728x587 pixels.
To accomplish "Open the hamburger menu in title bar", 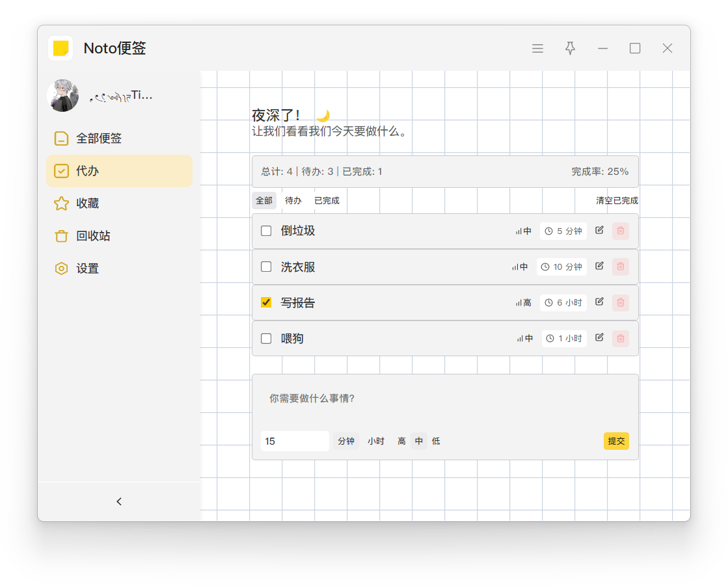I will tap(537, 48).
